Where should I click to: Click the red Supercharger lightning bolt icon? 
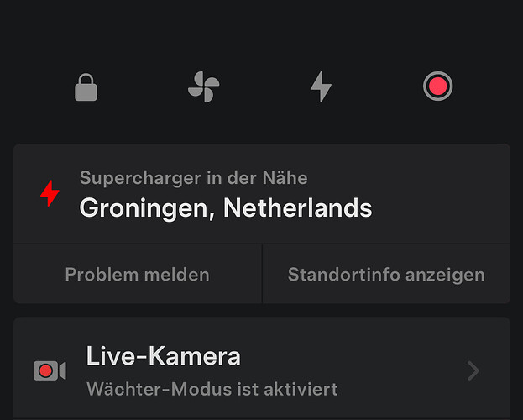coord(50,193)
